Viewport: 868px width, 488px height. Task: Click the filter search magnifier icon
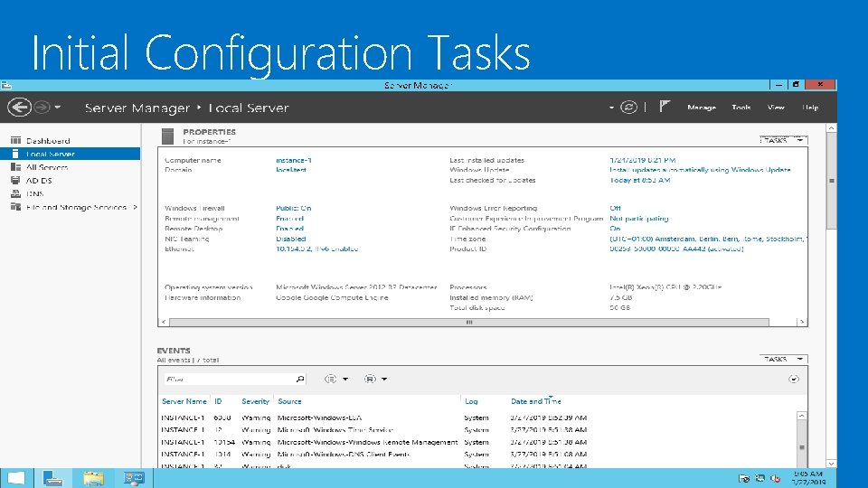(300, 379)
